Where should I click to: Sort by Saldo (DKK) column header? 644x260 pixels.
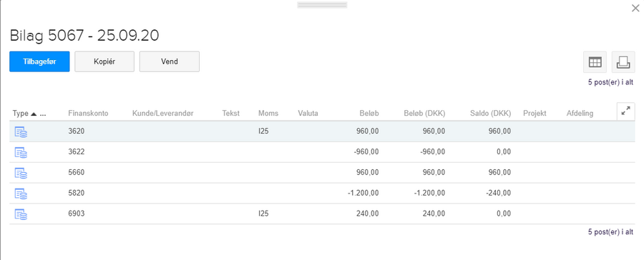click(x=490, y=113)
